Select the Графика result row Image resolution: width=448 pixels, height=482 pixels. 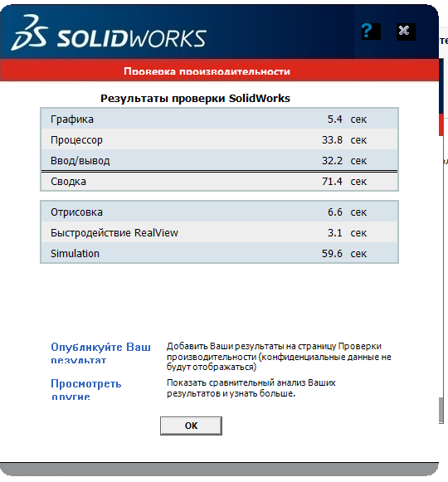[x=219, y=119]
